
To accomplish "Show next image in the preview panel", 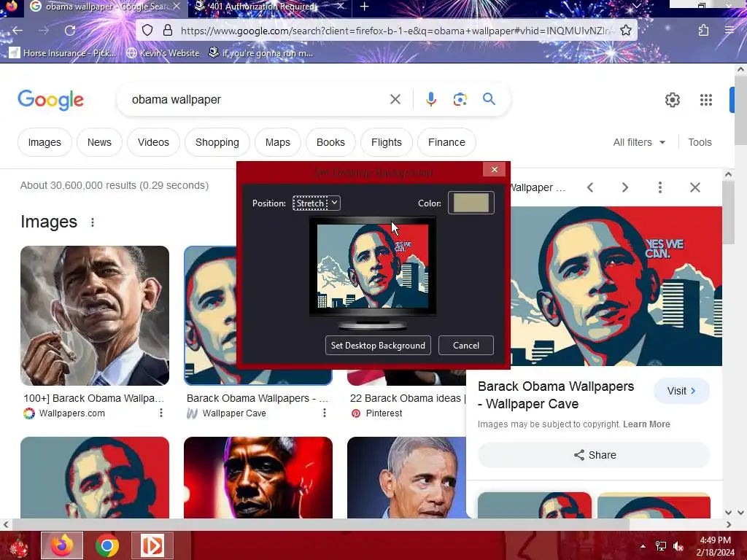I will tap(625, 187).
